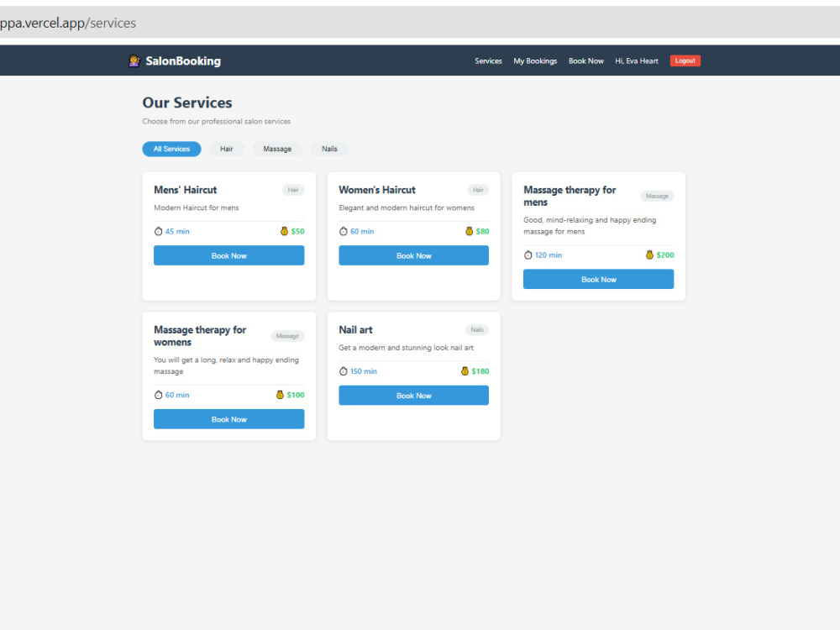The width and height of the screenshot is (840, 630).
Task: Click 'Choose from our professional salon services' text
Action: coord(217,122)
